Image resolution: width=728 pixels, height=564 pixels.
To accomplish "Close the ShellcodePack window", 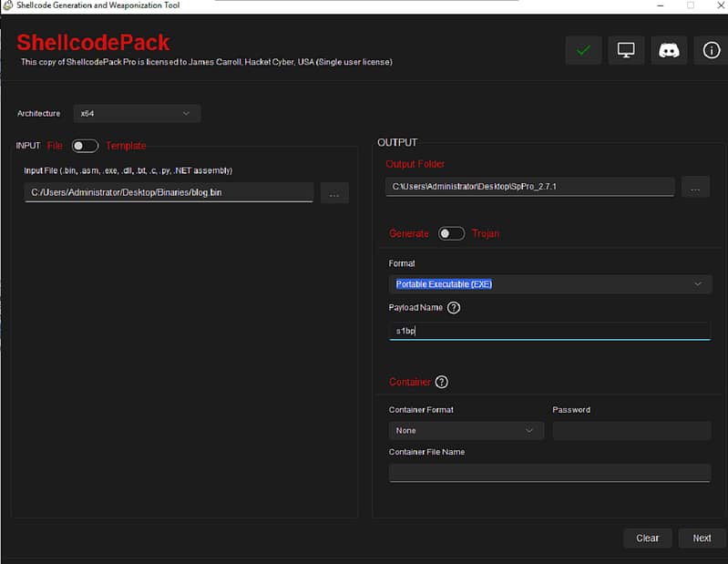I will (x=721, y=5).
